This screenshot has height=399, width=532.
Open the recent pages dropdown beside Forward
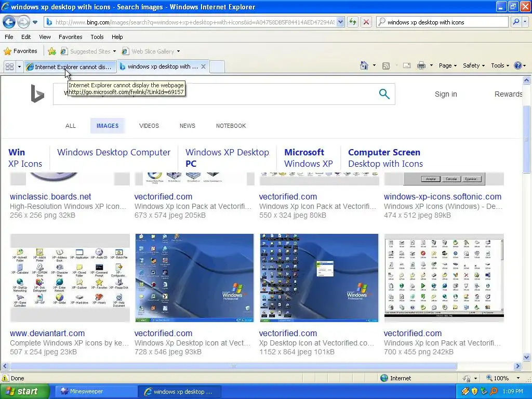click(35, 22)
